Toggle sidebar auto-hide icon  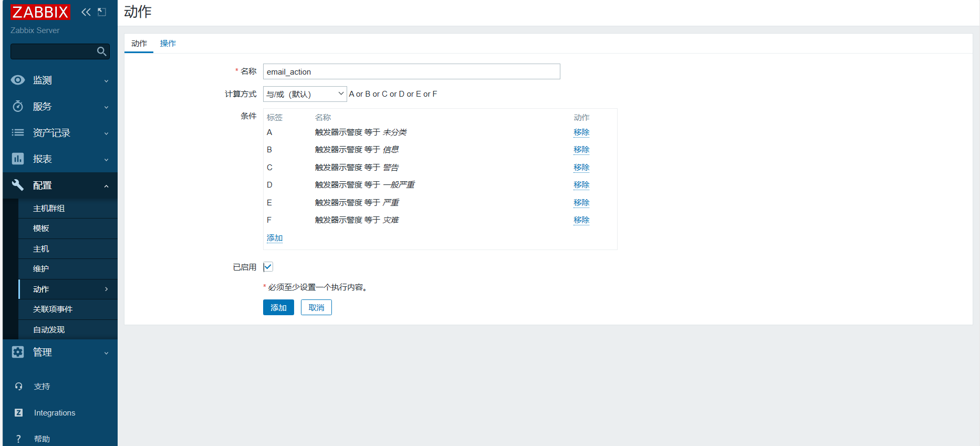pyautogui.click(x=102, y=12)
